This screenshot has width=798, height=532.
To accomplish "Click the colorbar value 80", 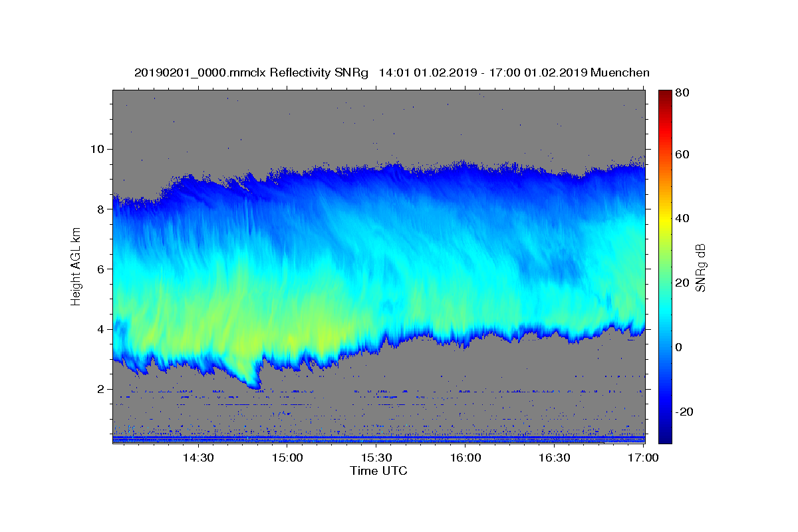I will point(682,93).
